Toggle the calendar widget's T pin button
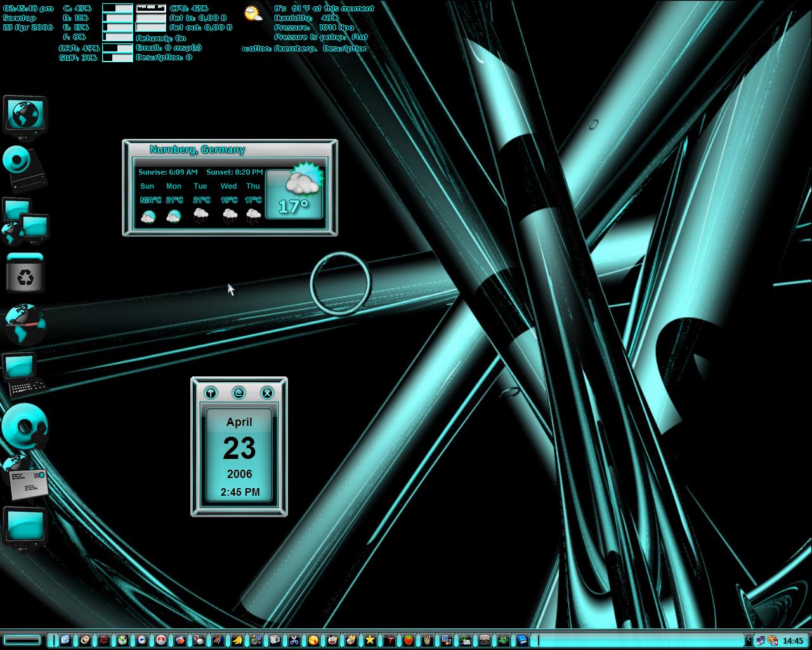The image size is (812, 650). coord(211,393)
